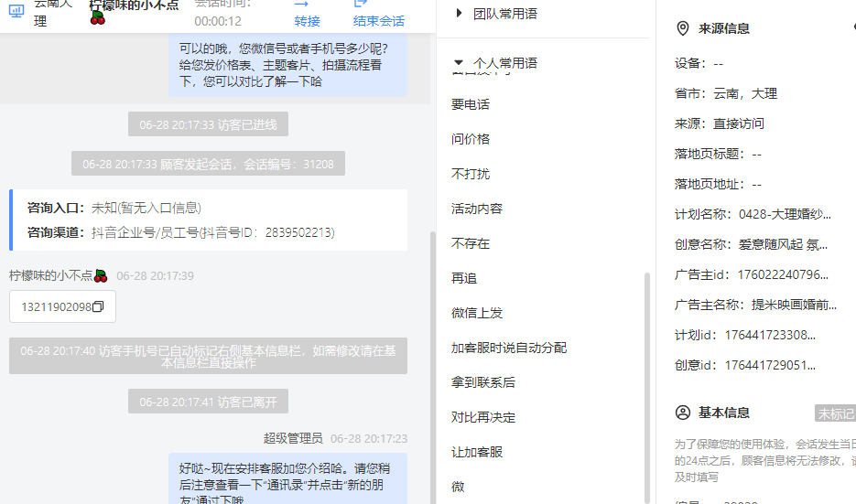The width and height of the screenshot is (856, 504).
Task: Click the agent message starting 可以的哦
Action: pos(287,64)
